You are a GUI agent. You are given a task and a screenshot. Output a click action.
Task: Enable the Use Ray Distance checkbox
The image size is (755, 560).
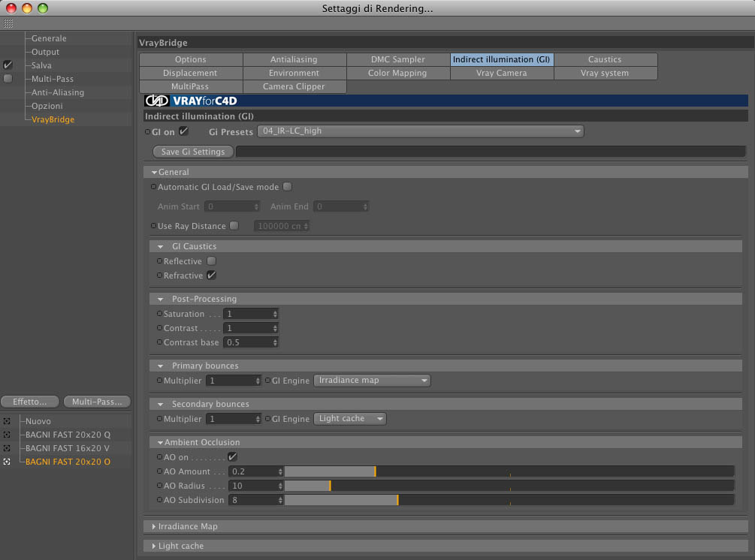pos(234,225)
